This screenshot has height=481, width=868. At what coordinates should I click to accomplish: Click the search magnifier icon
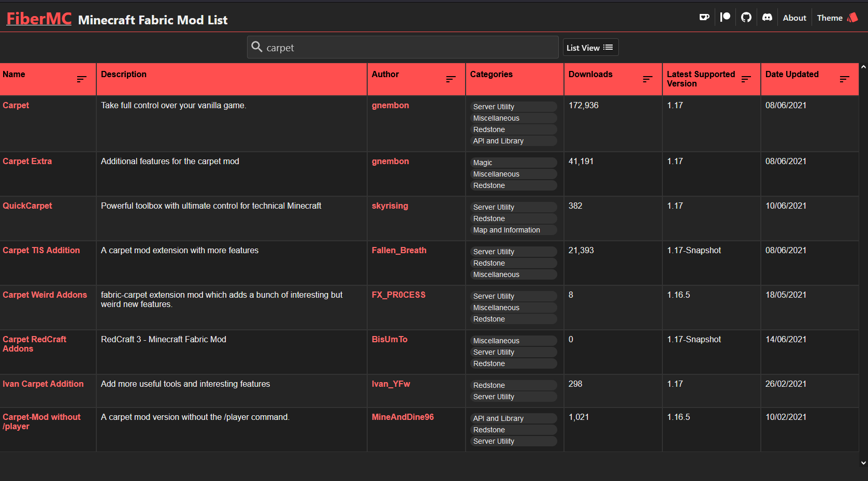tap(257, 47)
